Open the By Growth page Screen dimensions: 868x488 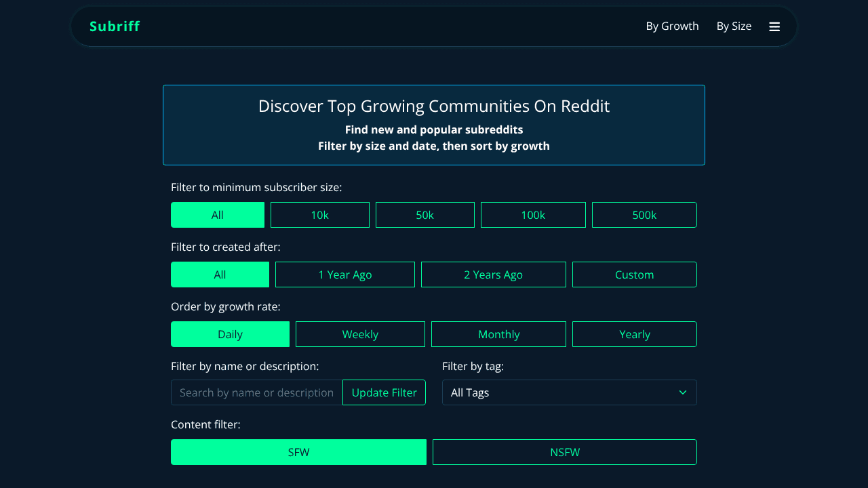672,26
